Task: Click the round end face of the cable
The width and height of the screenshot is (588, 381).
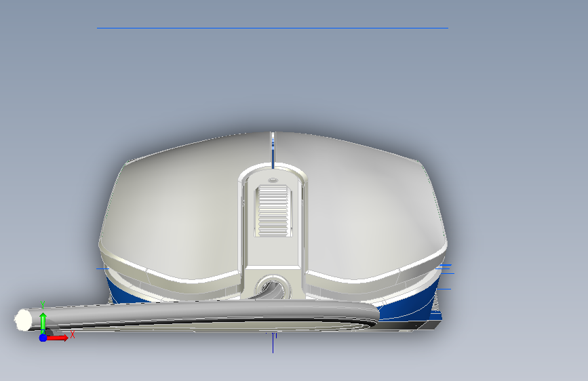Action: coord(23,320)
